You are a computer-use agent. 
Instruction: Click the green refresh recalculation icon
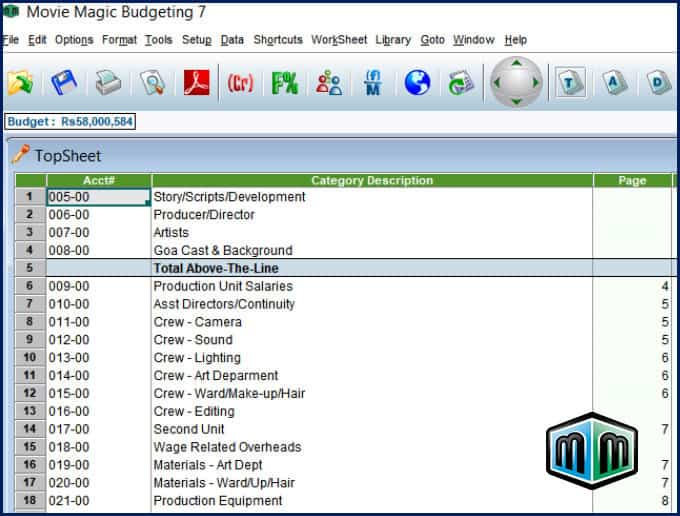[x=461, y=82]
